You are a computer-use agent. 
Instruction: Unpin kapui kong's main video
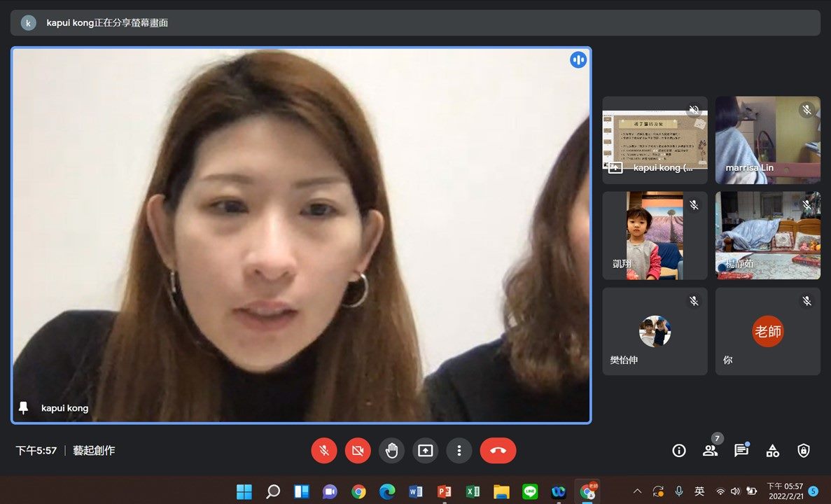(24, 407)
